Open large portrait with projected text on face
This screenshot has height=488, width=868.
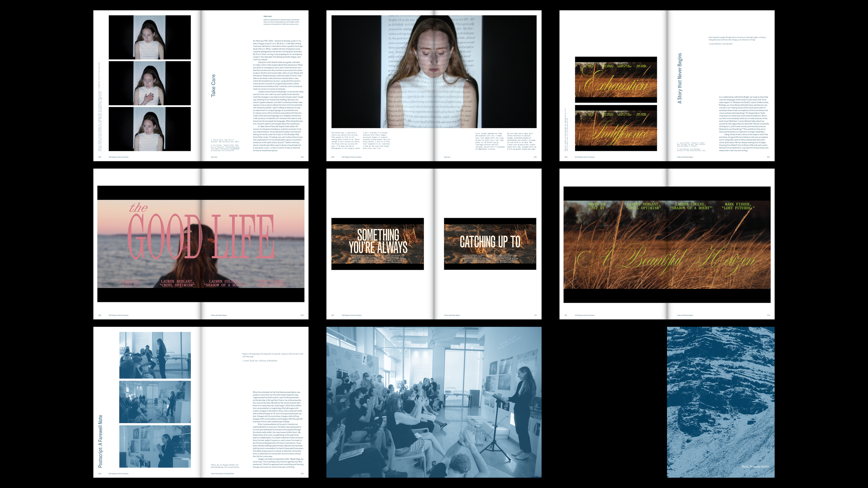[x=434, y=71]
